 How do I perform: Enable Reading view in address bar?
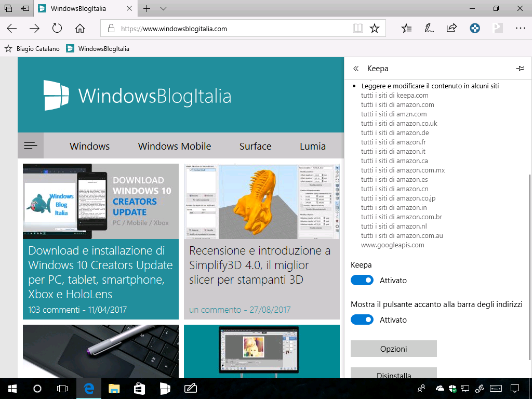(x=357, y=29)
